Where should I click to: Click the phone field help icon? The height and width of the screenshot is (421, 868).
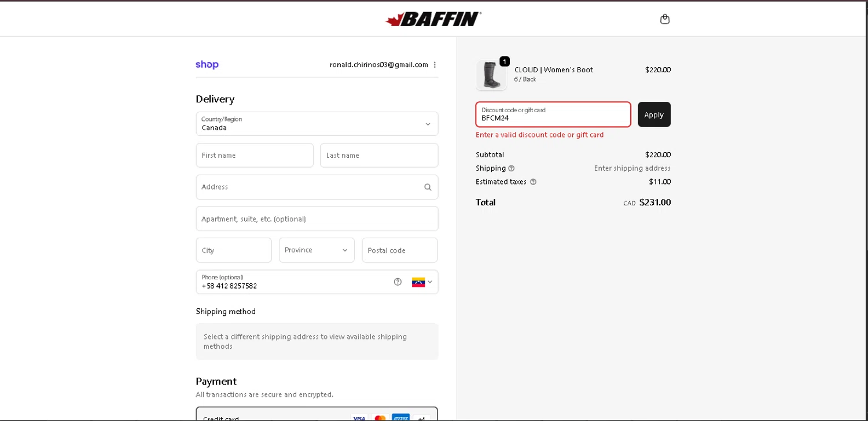(398, 282)
